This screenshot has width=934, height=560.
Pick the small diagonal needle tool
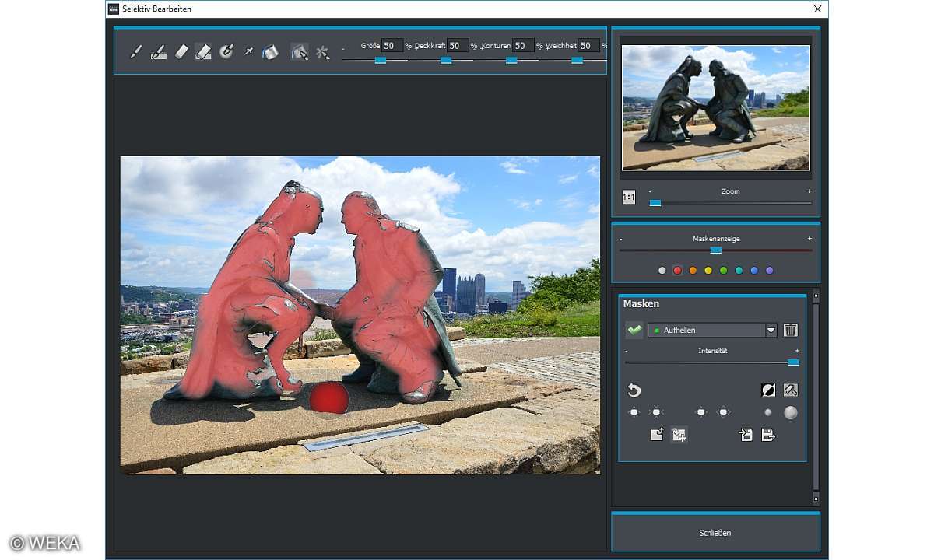(x=248, y=52)
